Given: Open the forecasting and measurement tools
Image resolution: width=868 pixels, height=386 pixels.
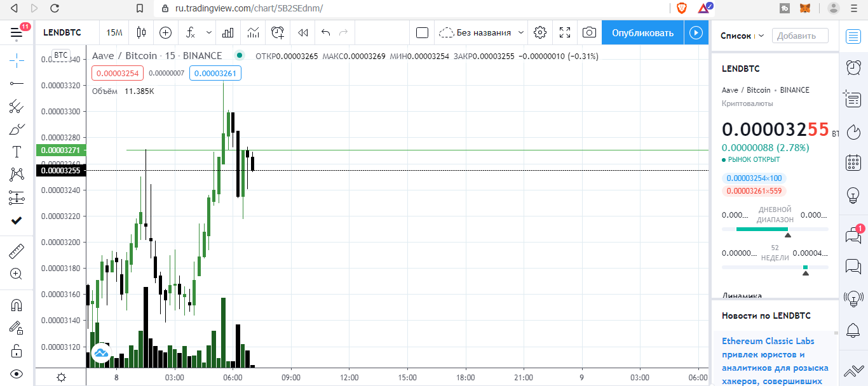Looking at the screenshot, I should [x=17, y=197].
